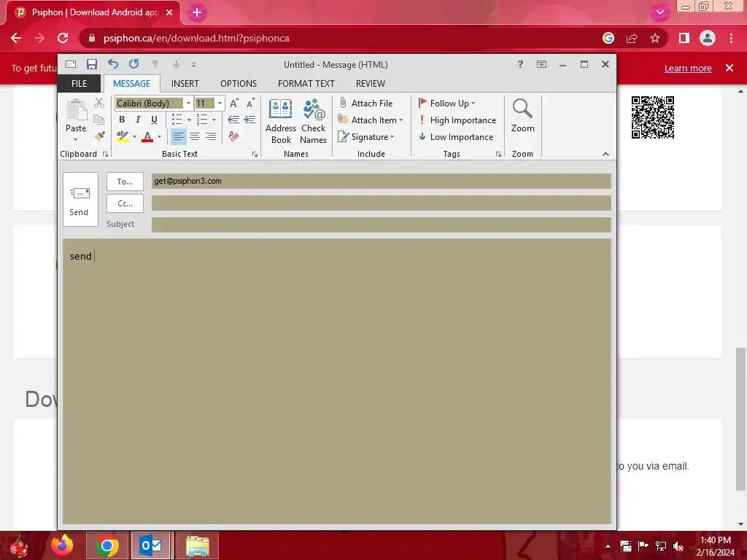Toggle italic formatting
The height and width of the screenshot is (560, 747).
point(138,120)
